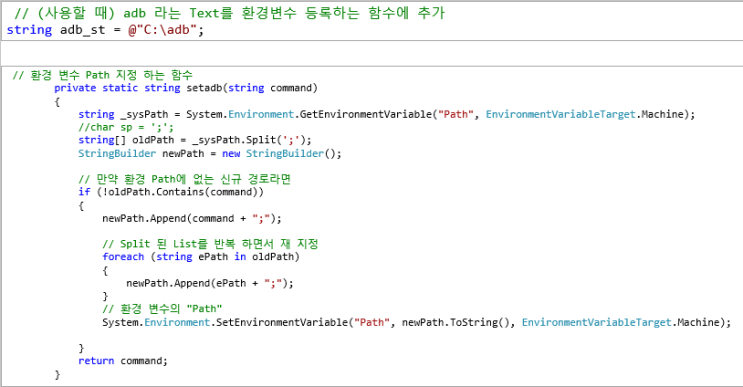Click the comment '// Split 된 List를 반복 하면서 재 지정'
The image size is (743, 387).
click(210, 244)
